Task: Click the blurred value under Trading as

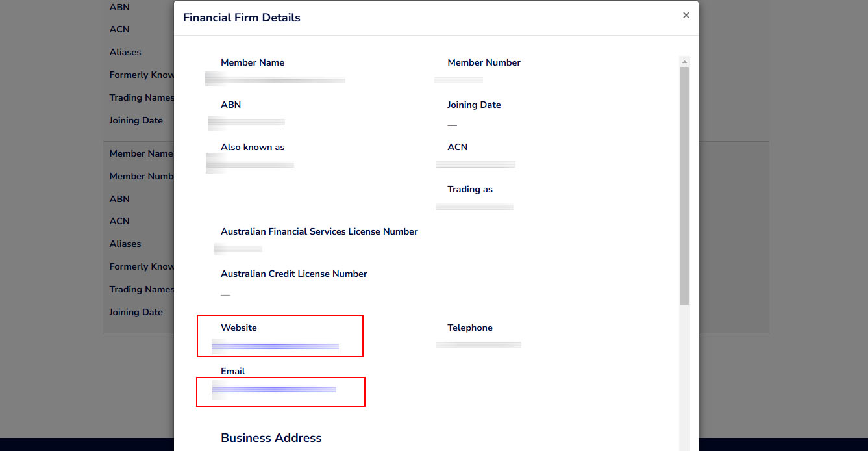Action: click(475, 207)
